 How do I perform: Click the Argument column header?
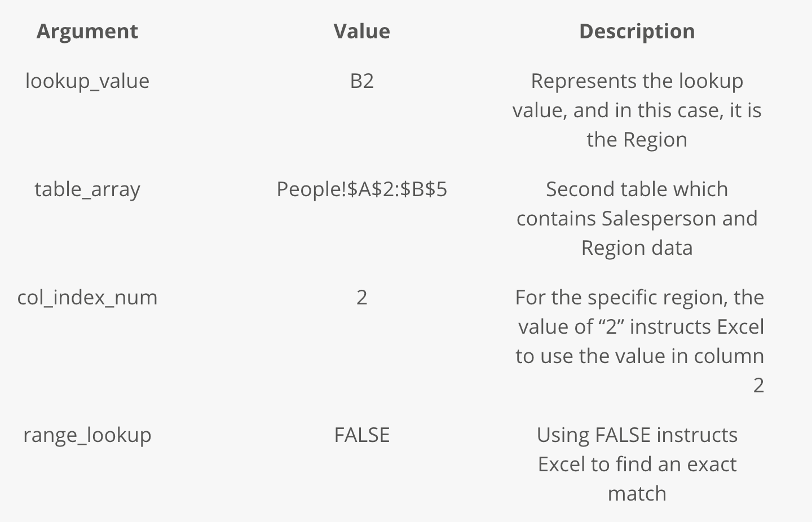(x=87, y=32)
